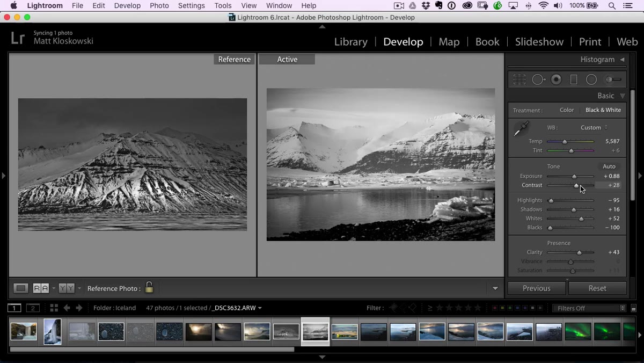This screenshot has height=363, width=644.
Task: Click the Temp slider handle
Action: click(565, 142)
